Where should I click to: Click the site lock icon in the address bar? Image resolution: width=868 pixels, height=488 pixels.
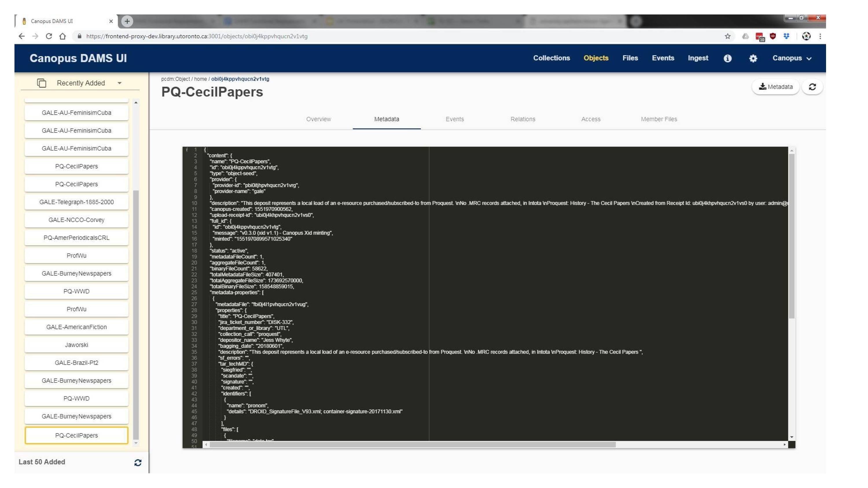80,36
